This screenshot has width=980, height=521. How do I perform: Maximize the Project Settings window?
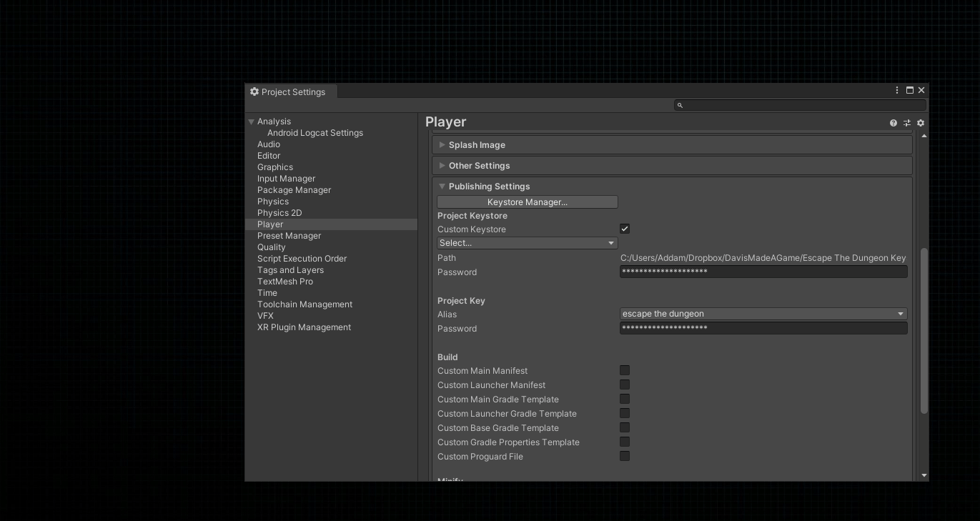coord(910,90)
